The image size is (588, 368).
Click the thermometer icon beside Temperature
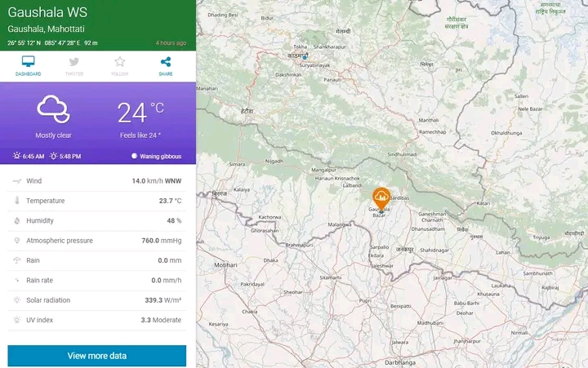pyautogui.click(x=16, y=201)
